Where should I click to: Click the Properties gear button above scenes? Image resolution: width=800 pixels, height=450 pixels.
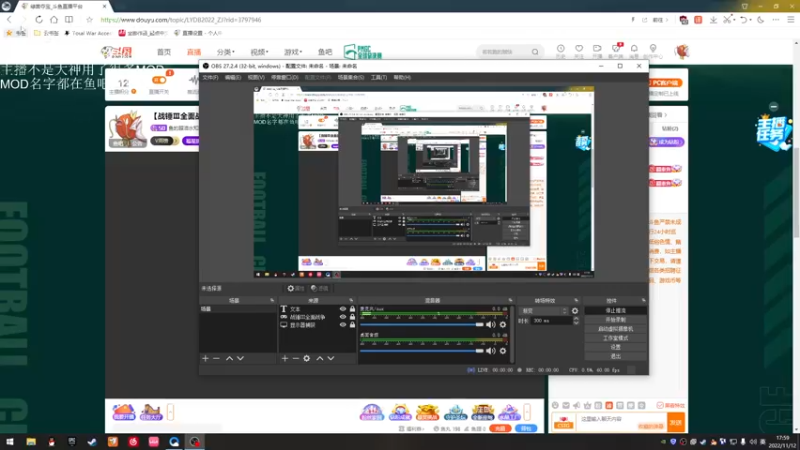click(296, 288)
